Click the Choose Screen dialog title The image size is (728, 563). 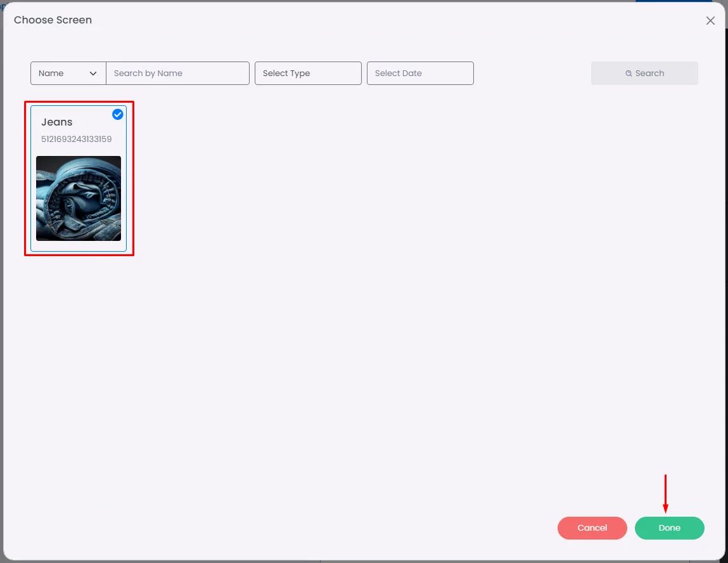click(53, 20)
